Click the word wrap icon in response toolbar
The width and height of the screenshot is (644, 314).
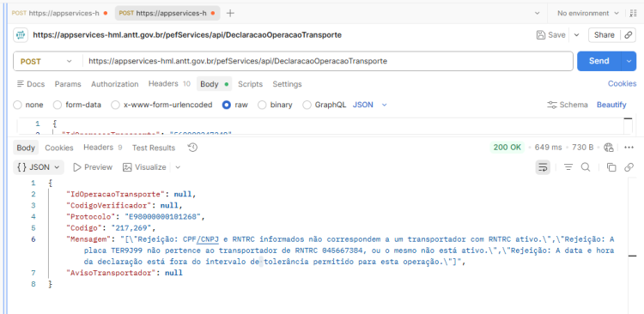click(x=543, y=167)
